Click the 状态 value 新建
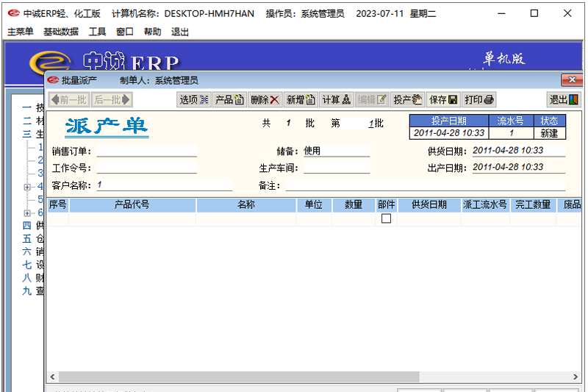 549,133
